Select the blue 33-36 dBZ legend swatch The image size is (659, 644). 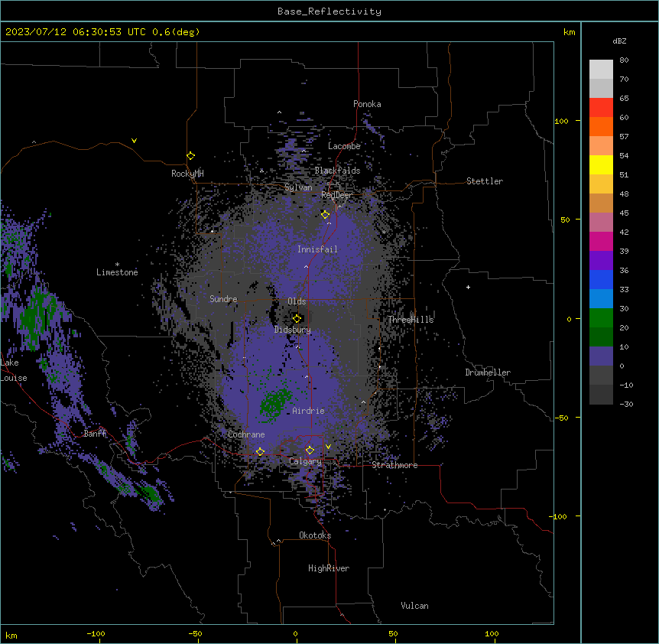[601, 279]
